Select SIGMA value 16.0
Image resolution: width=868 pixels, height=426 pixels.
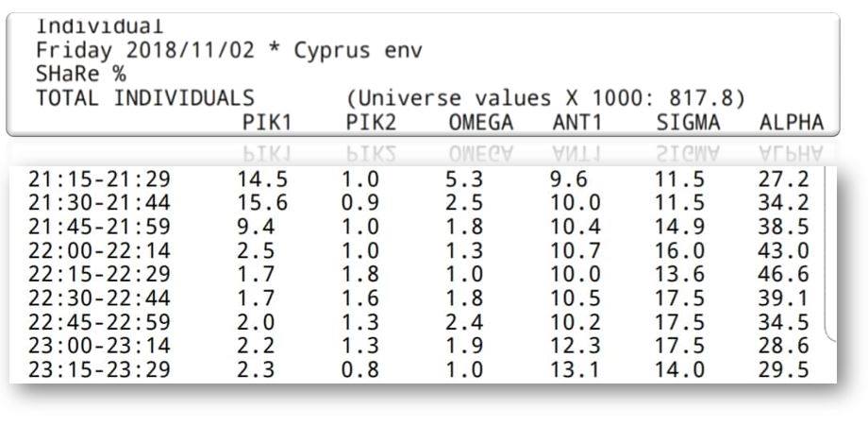tap(680, 251)
